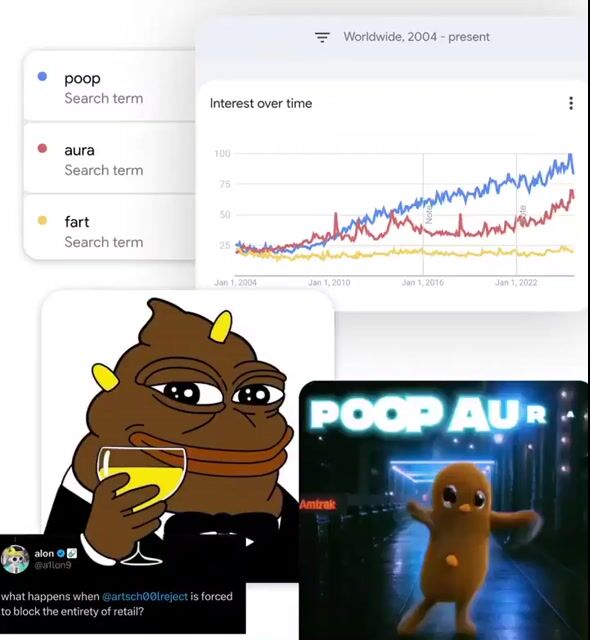590x640 pixels.
Task: Open the filter icon beside Worldwide
Action: tap(322, 37)
